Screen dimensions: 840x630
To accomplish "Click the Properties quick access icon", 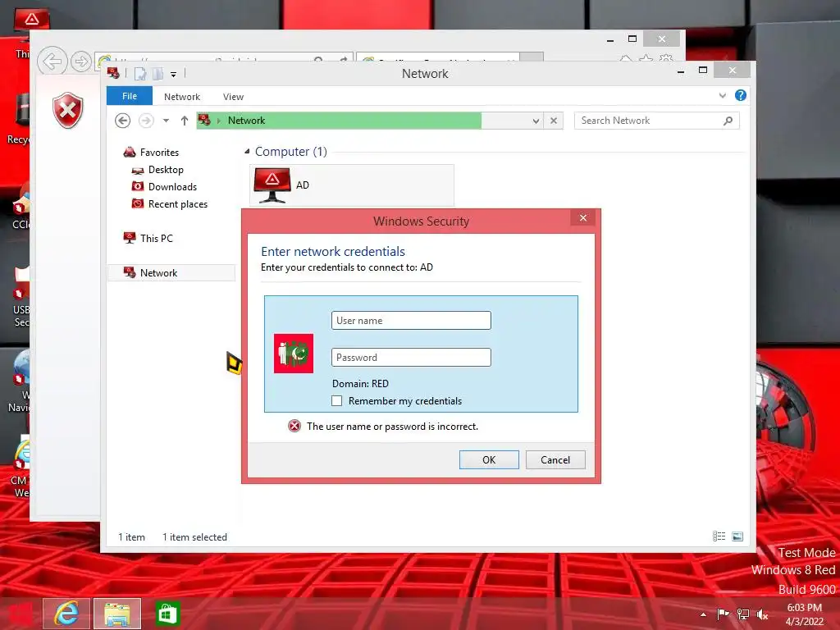I will coord(140,74).
